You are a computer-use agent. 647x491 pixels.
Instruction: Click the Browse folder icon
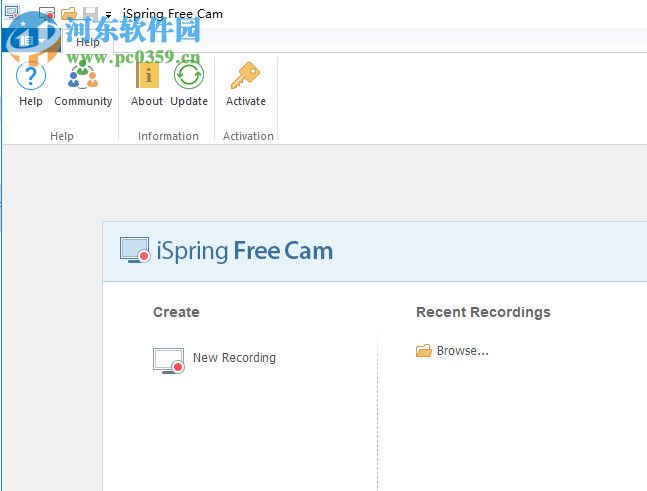click(424, 351)
